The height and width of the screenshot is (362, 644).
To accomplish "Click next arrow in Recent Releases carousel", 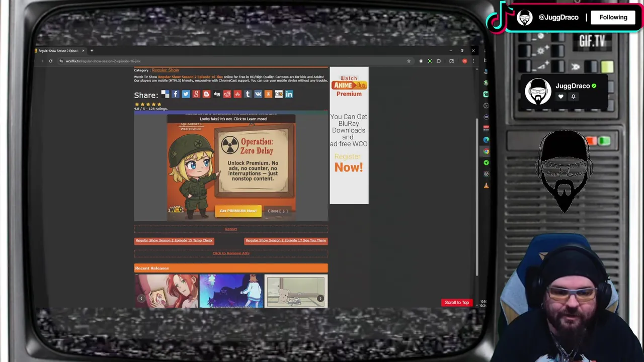I will (320, 299).
